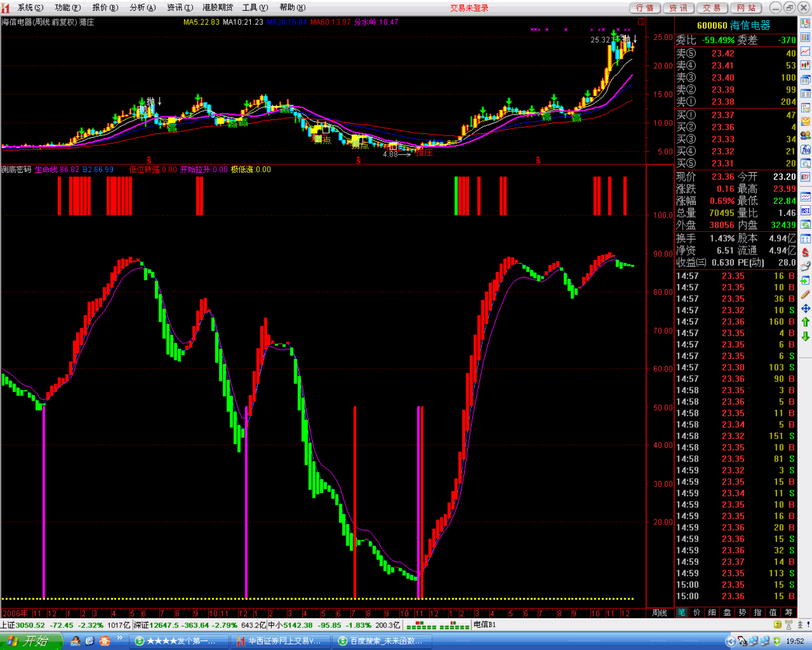Click the 卖⑤ 23.42 ask price row
Image resolution: width=812 pixels, height=650 pixels.
click(x=736, y=53)
